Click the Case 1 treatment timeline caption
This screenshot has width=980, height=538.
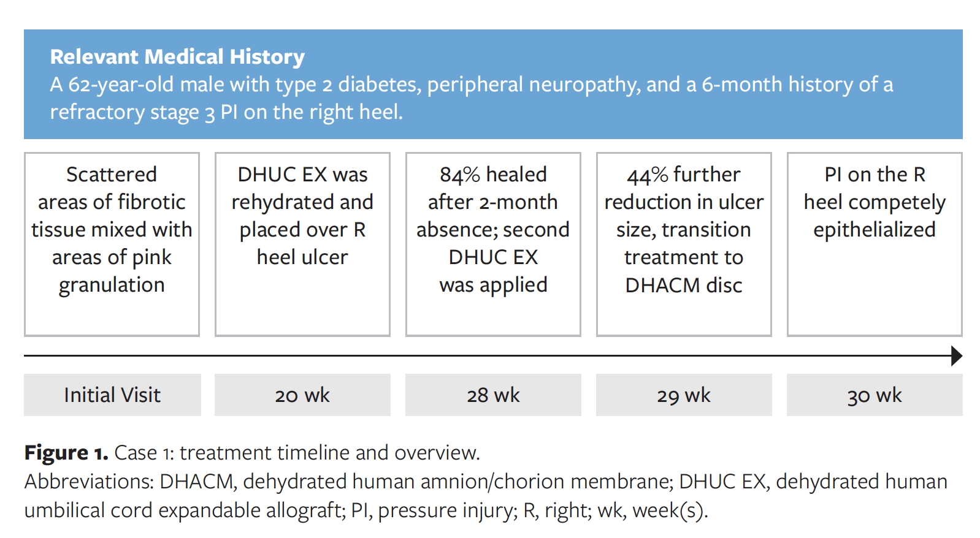coord(297,453)
